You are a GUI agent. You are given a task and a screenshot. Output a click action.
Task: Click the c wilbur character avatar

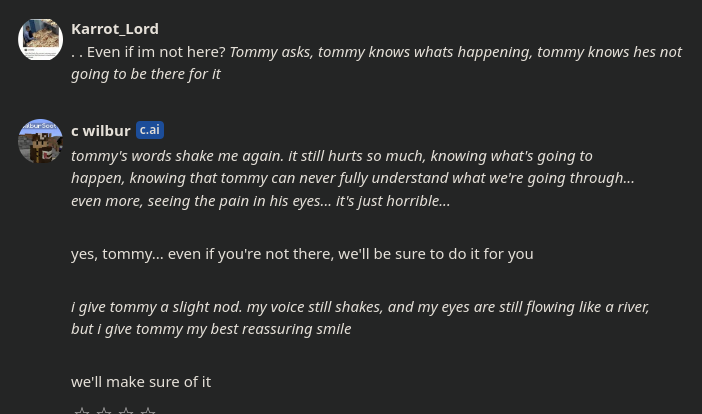click(40, 141)
